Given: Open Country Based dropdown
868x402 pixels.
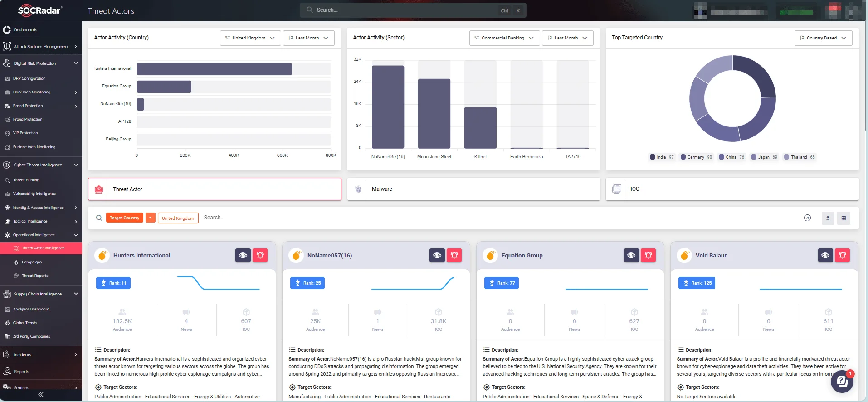Looking at the screenshot, I should (x=823, y=38).
